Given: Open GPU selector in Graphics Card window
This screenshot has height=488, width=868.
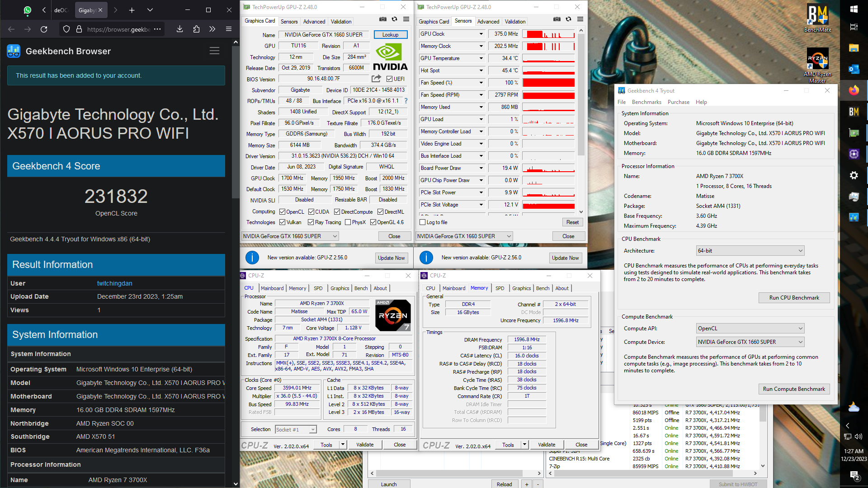Looking at the screenshot, I should [290, 236].
